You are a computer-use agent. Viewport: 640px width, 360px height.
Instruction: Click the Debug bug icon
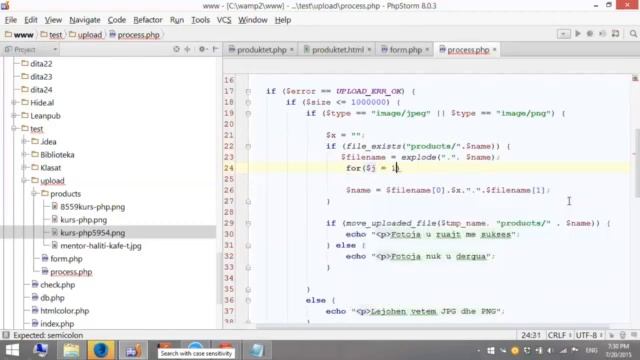tap(590, 34)
